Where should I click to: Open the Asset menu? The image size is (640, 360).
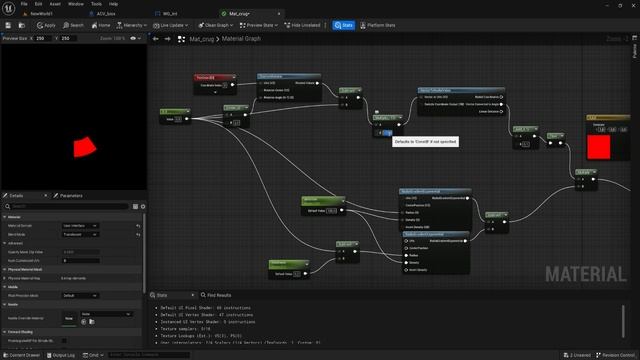(x=55, y=4)
